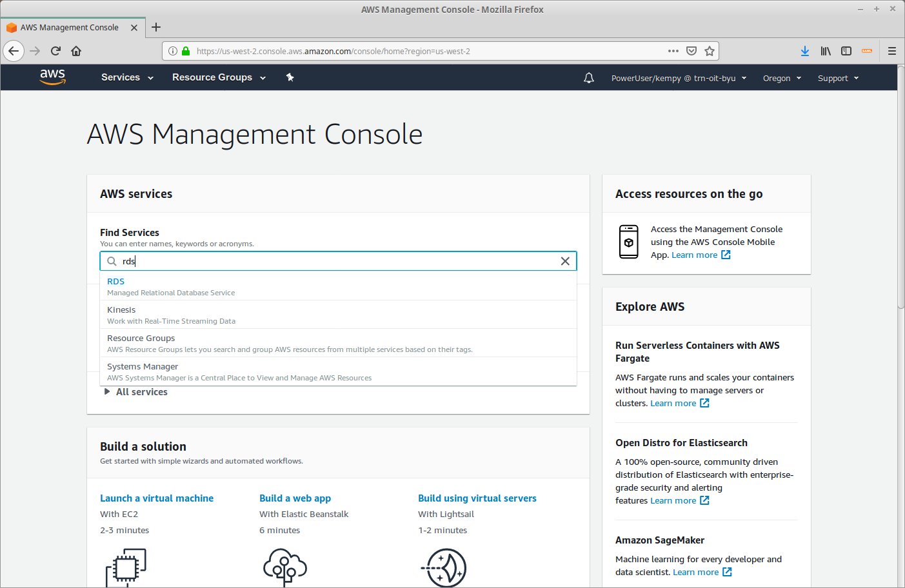905x588 pixels.
Task: Click the green padlock security icon
Action: pos(186,51)
